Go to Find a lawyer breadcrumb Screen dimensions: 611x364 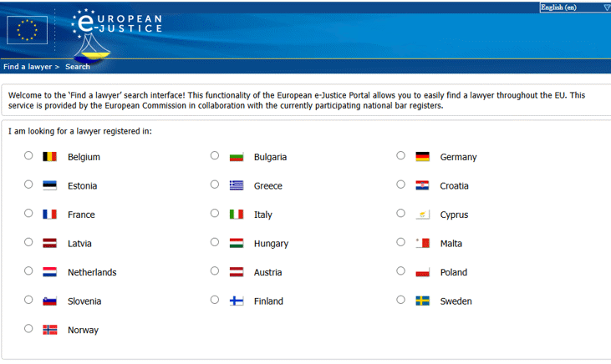click(28, 67)
